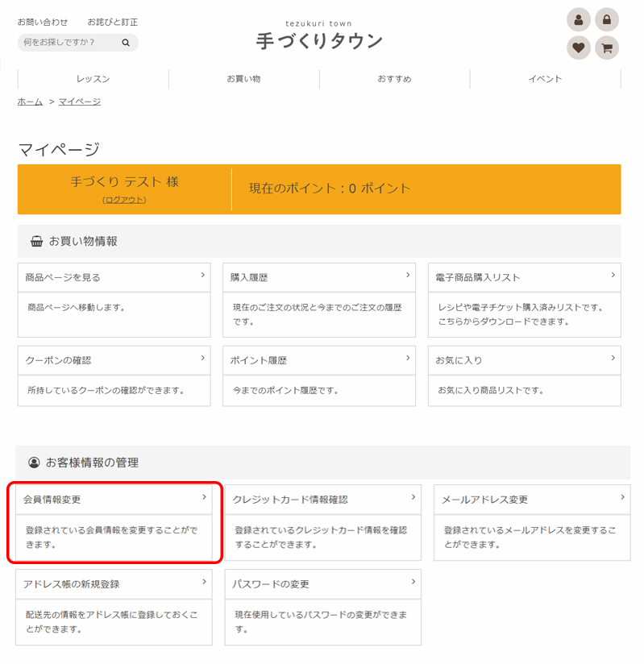Open favorites via the heart icon
The width and height of the screenshot is (644, 664).
pos(578,48)
